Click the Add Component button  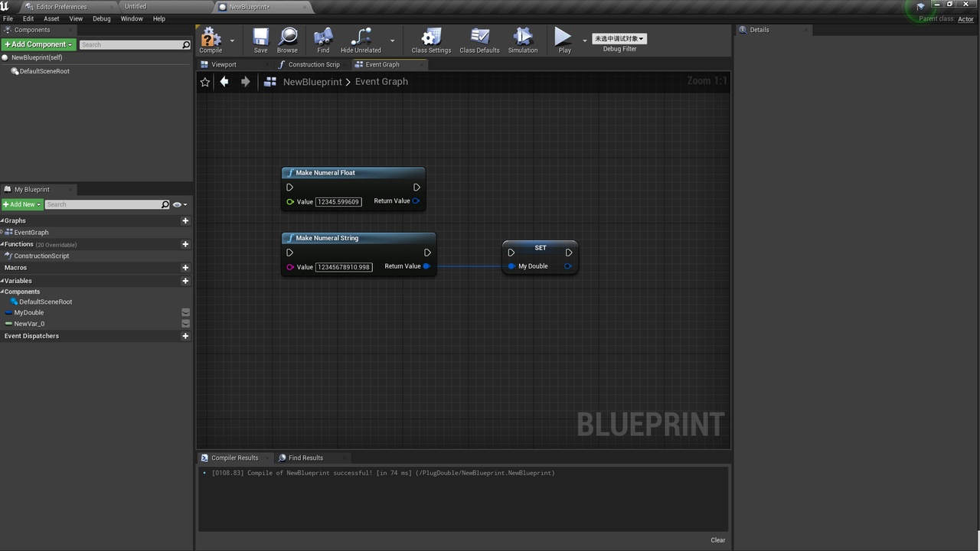38,44
